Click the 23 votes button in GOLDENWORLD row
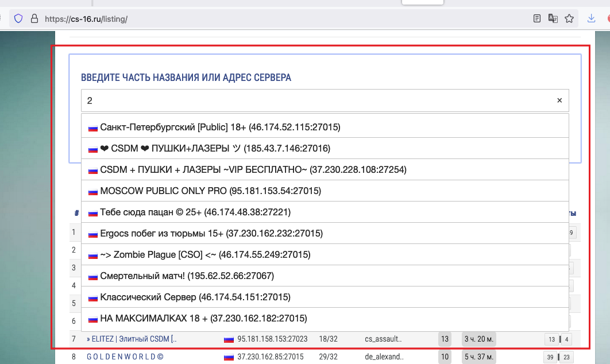Screen dimensions: 610x364 [x=566, y=357]
